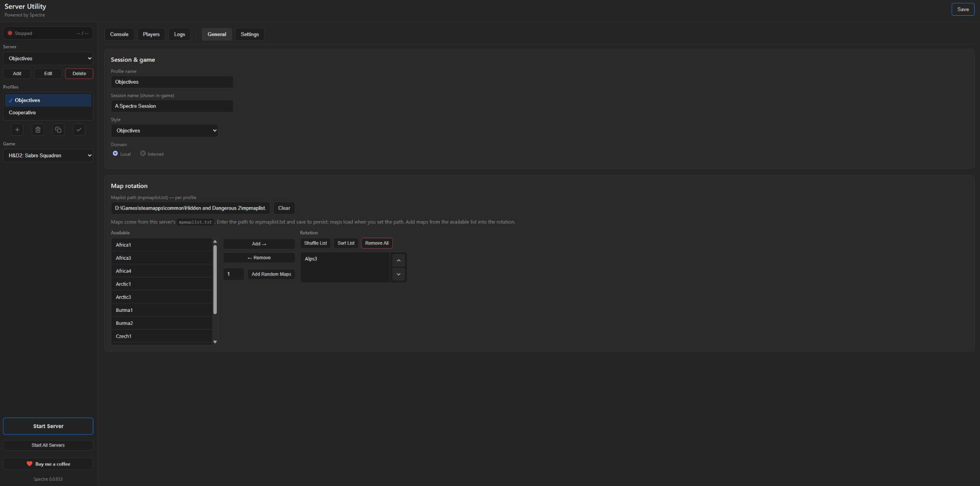This screenshot has width=980, height=486.
Task: Open the Settings tab
Action: tap(250, 34)
